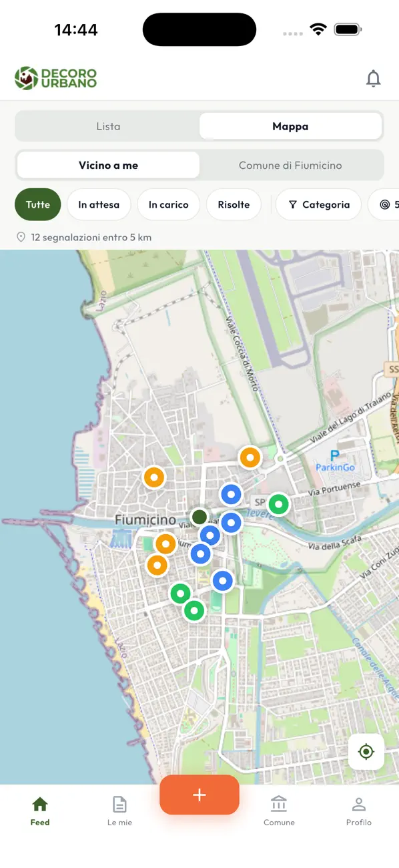Switch to the Lista view
The width and height of the screenshot is (399, 868).
click(108, 126)
